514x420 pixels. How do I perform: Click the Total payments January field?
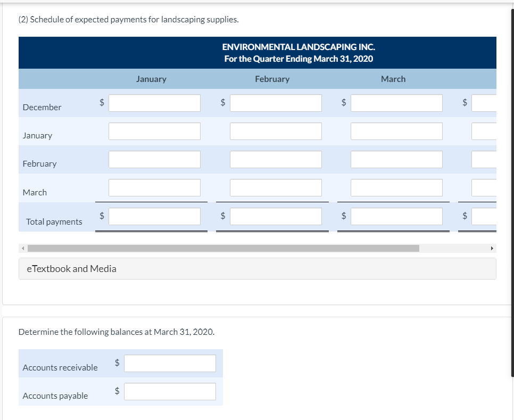tap(154, 216)
